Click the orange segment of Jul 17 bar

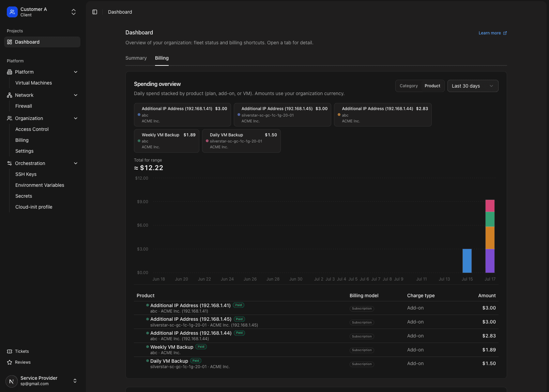(490, 238)
